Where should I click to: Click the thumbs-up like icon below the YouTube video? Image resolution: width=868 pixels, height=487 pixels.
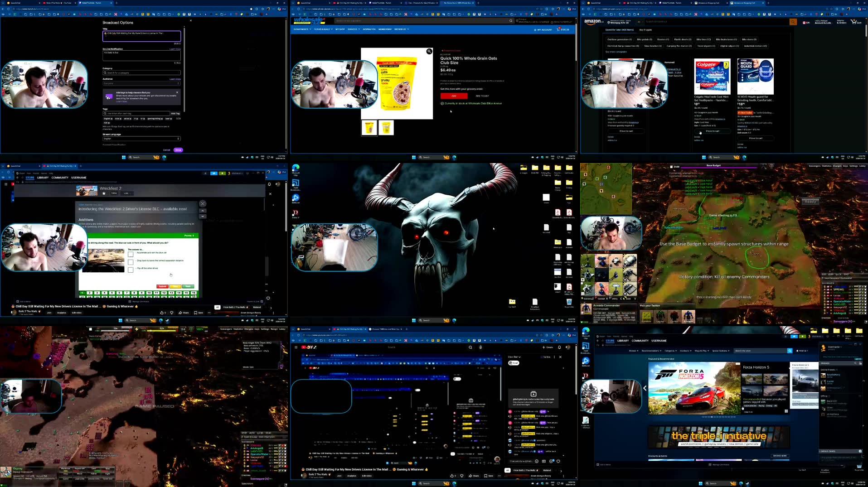[452, 476]
